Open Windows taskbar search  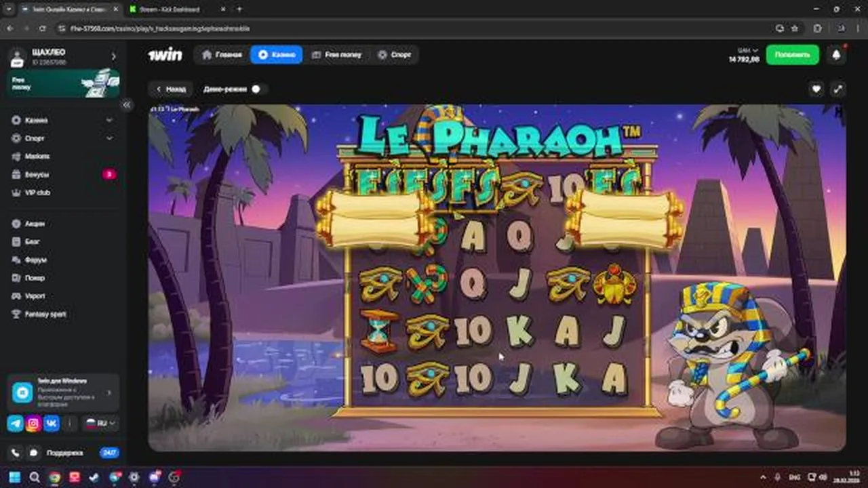pyautogui.click(x=35, y=477)
